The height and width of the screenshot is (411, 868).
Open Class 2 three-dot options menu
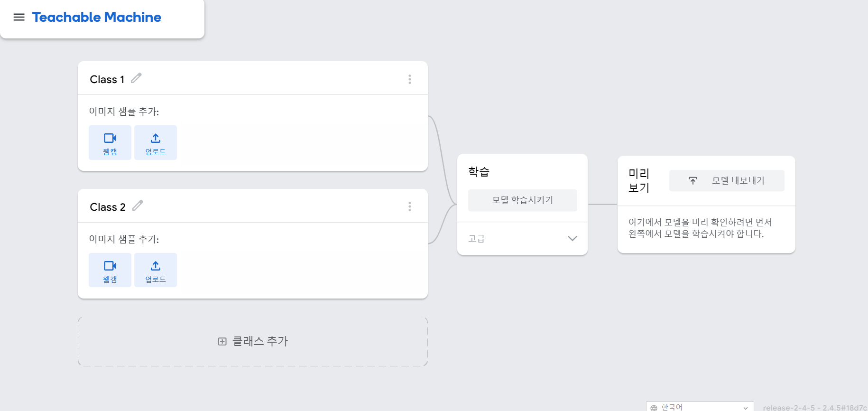(x=410, y=206)
